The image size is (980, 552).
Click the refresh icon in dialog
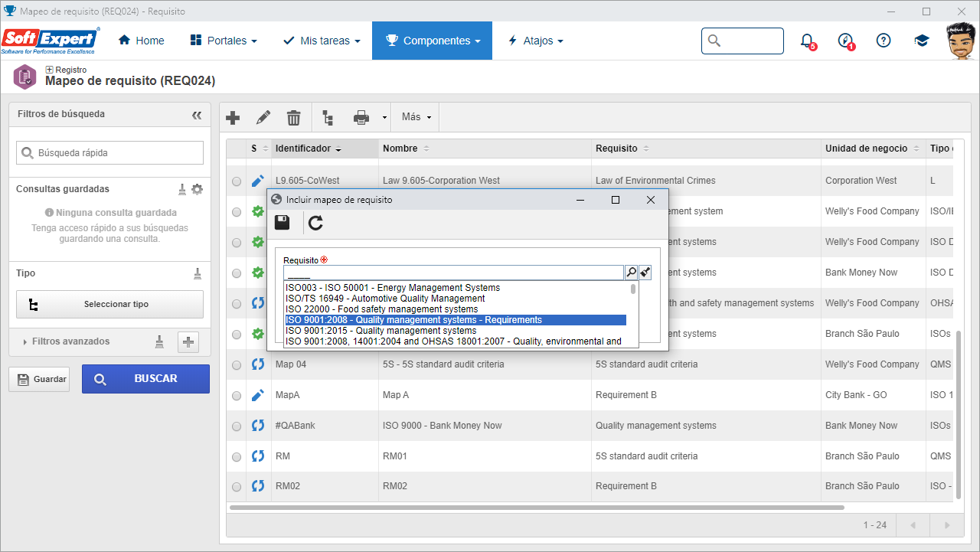(315, 223)
